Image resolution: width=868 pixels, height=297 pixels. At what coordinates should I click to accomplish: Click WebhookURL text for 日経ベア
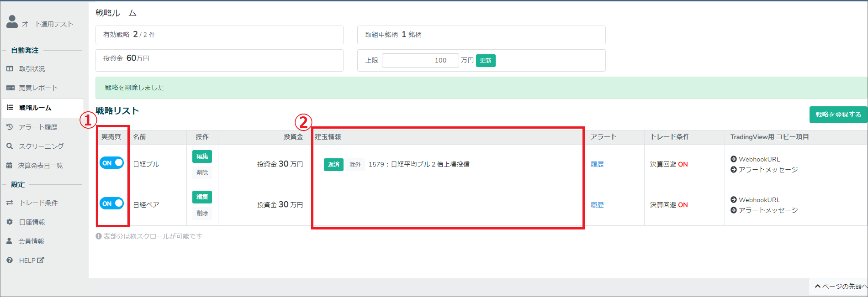(759, 200)
